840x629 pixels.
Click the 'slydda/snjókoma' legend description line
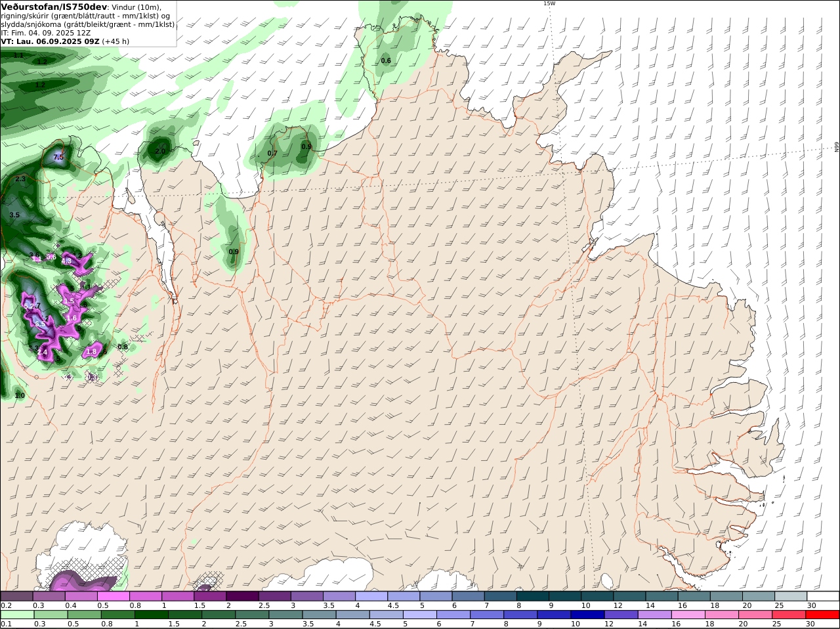tap(88, 24)
